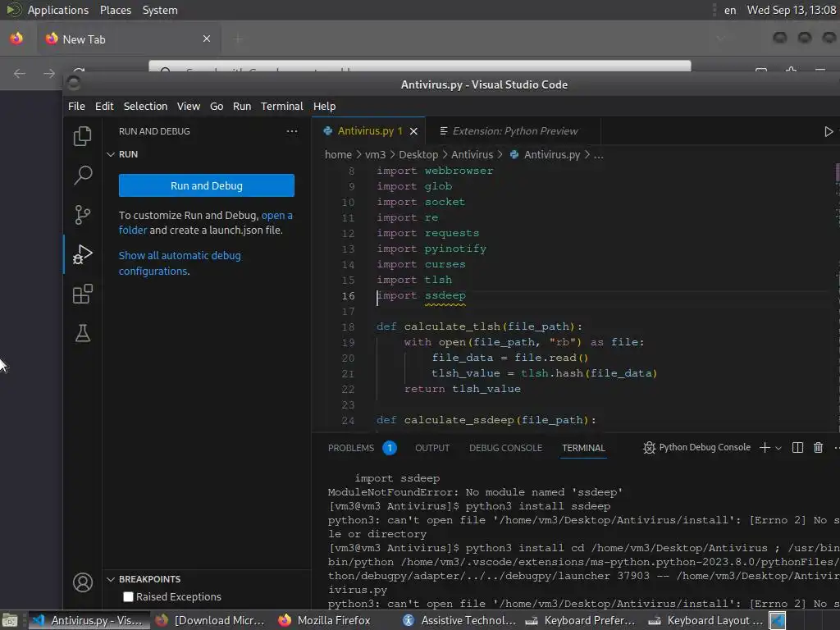840x630 pixels.
Task: Select the Run and Debug activity icon
Action: 83,254
